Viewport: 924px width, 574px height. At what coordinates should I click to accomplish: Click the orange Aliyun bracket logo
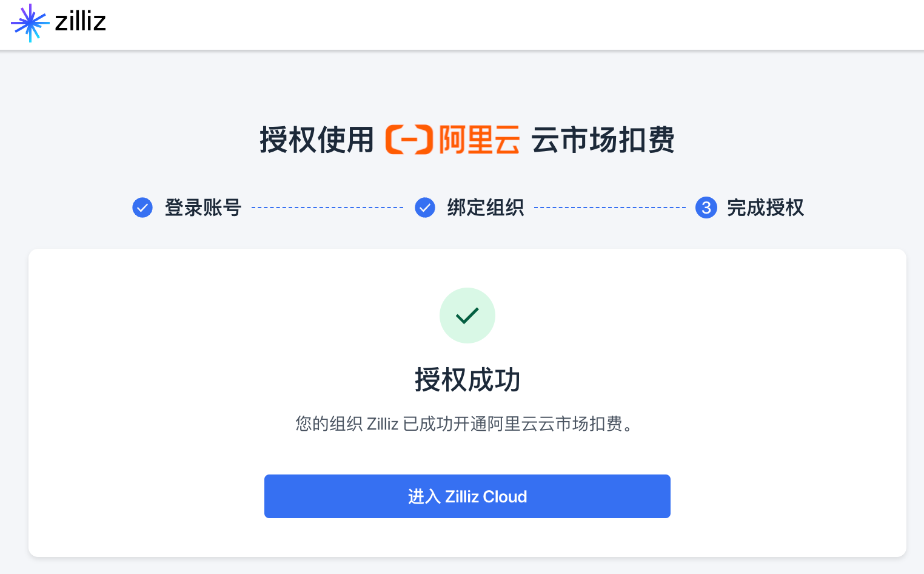point(409,140)
